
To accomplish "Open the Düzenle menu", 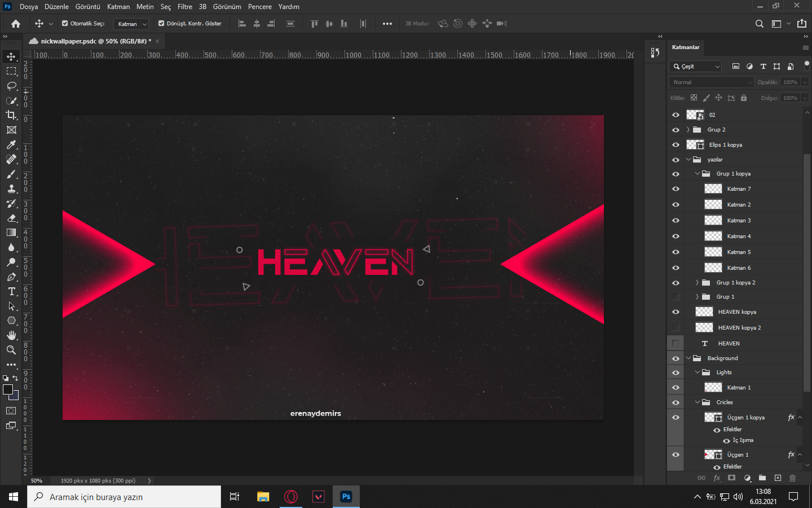I will click(x=56, y=7).
